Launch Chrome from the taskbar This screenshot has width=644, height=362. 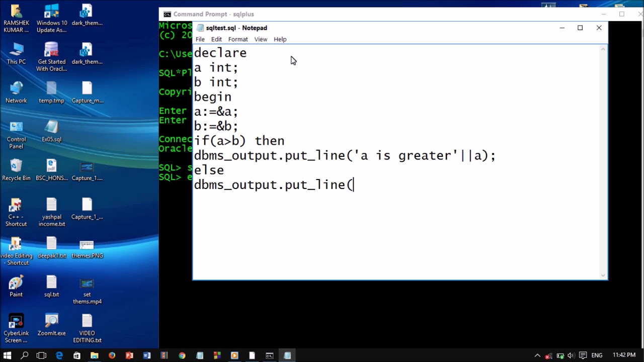(182, 355)
